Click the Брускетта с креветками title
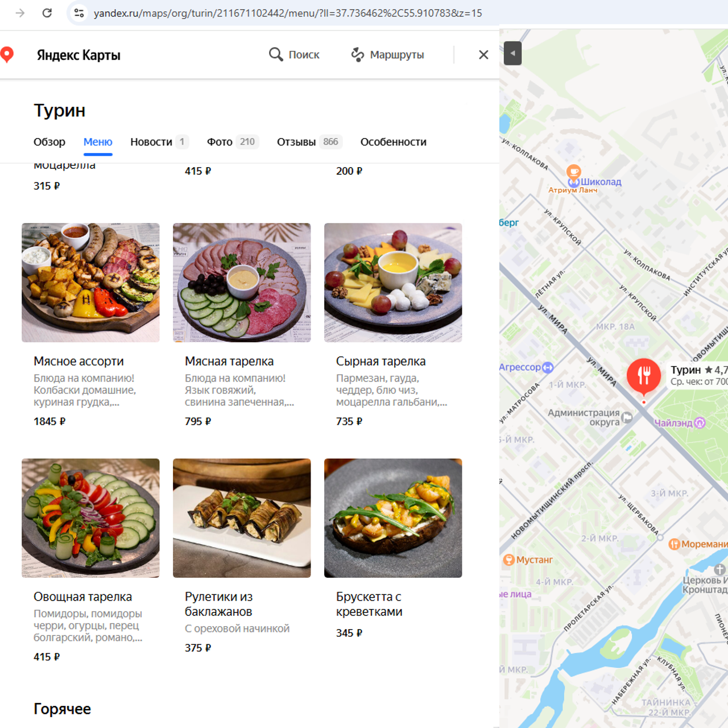 click(369, 604)
